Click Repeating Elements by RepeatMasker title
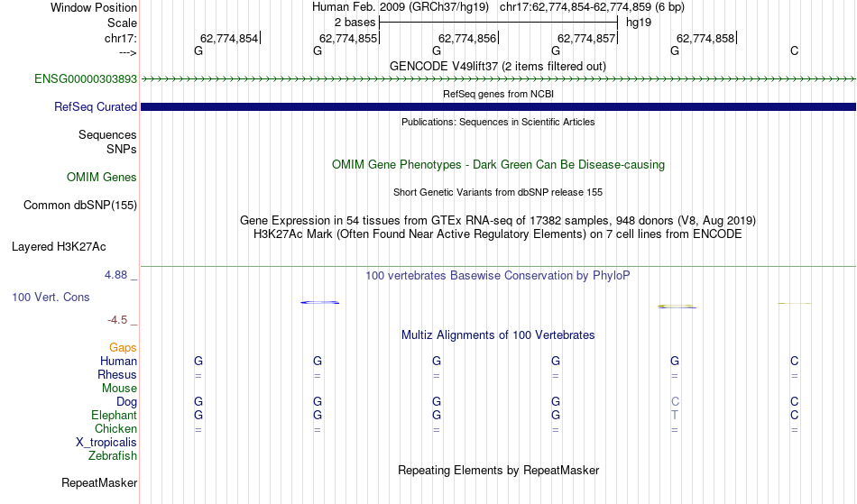Screen dimensions: 857x504 click(x=499, y=470)
